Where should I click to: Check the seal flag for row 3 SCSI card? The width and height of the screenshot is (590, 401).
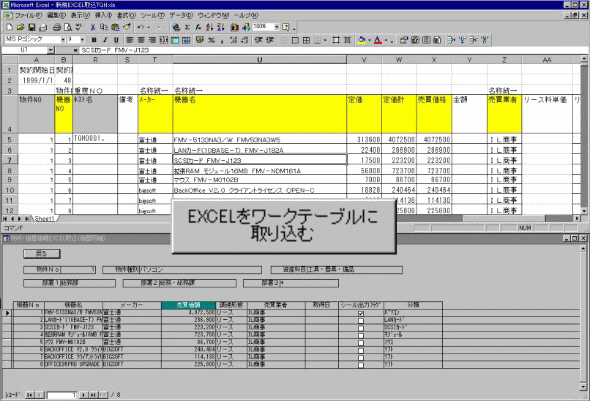(x=361, y=328)
